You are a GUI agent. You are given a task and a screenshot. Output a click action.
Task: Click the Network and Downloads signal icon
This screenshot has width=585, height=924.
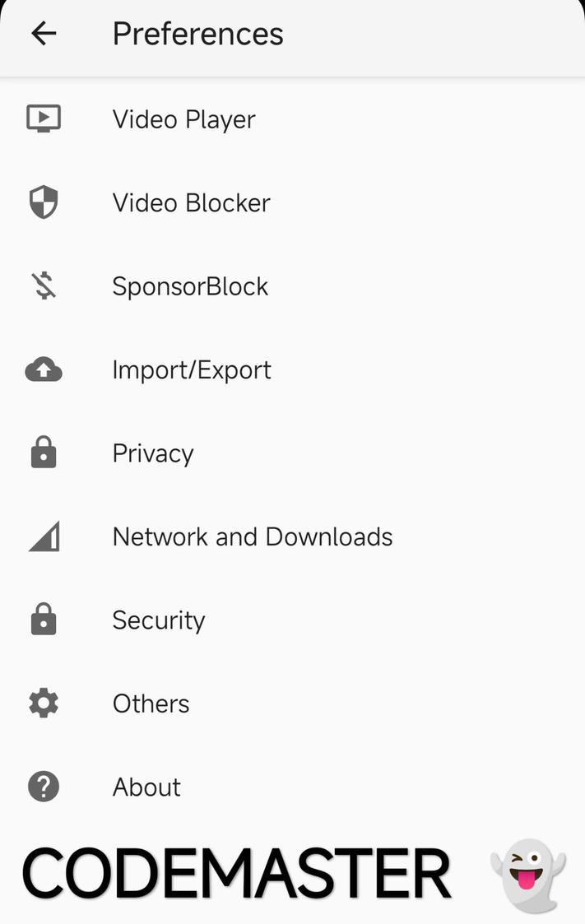pyautogui.click(x=42, y=536)
